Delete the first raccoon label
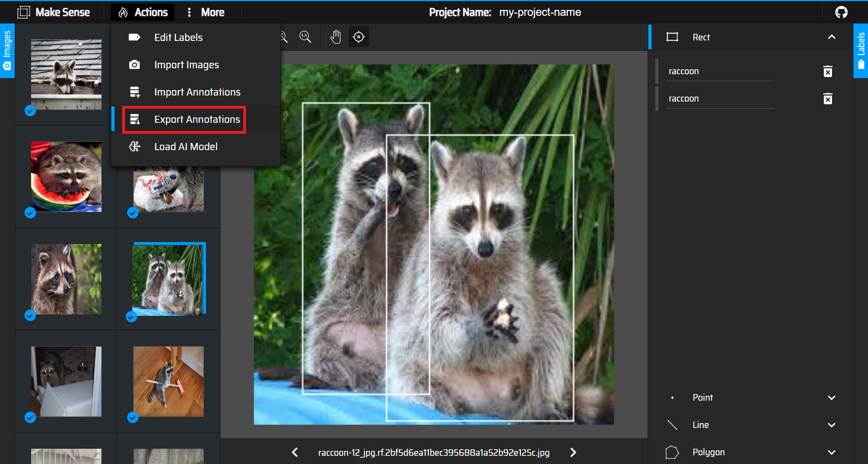868x464 pixels. tap(828, 72)
